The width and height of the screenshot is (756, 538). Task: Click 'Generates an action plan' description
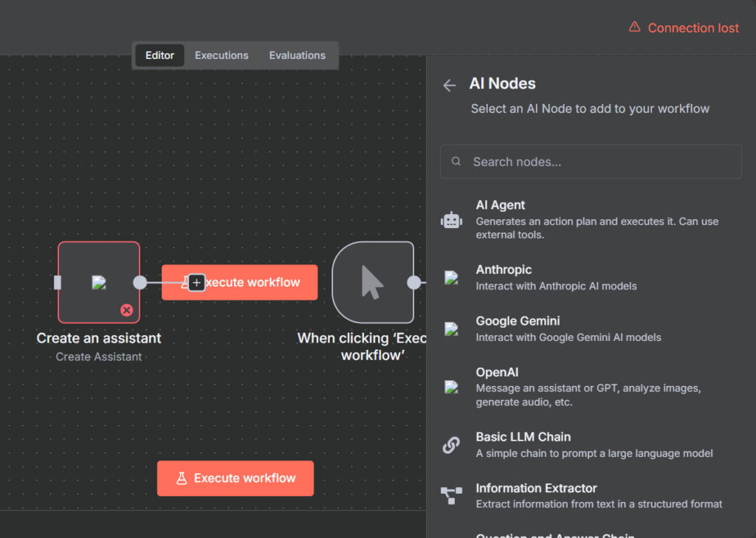tap(597, 228)
